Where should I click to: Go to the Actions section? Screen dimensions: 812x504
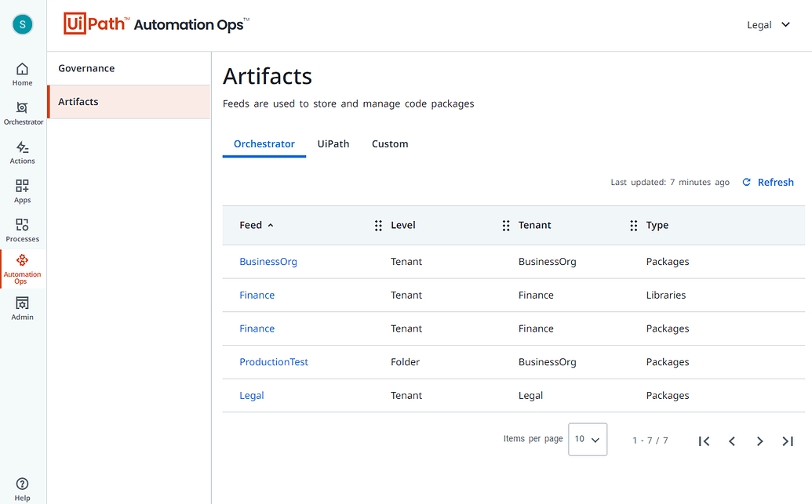click(22, 152)
